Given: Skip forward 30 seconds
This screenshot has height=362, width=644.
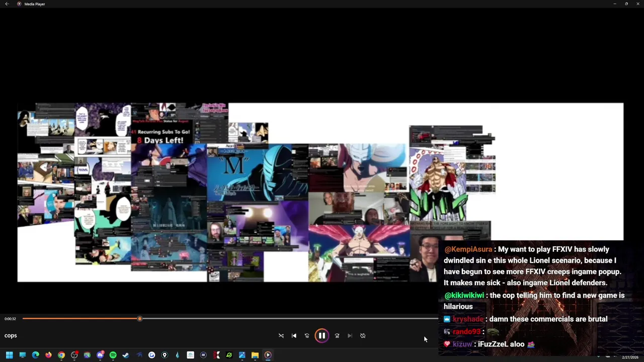Looking at the screenshot, I should (x=337, y=336).
